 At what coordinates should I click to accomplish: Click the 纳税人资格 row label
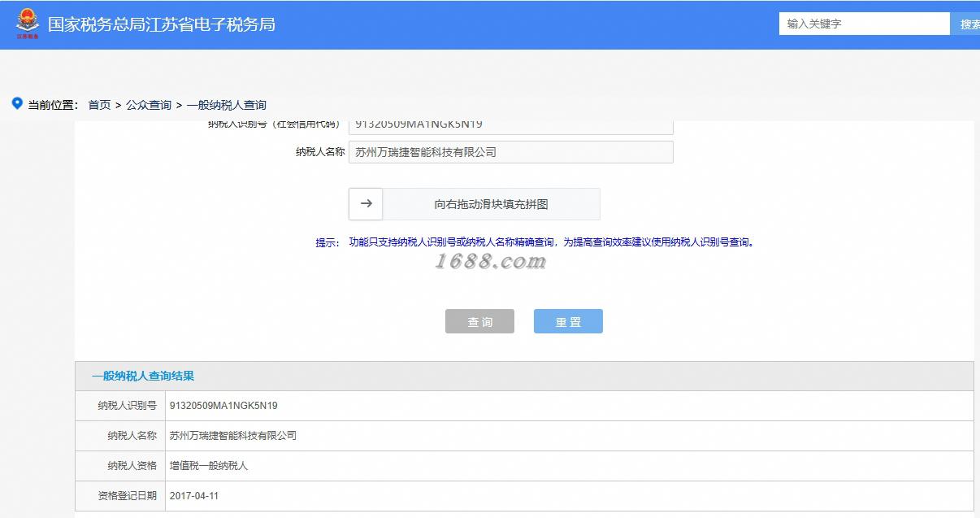point(132,465)
